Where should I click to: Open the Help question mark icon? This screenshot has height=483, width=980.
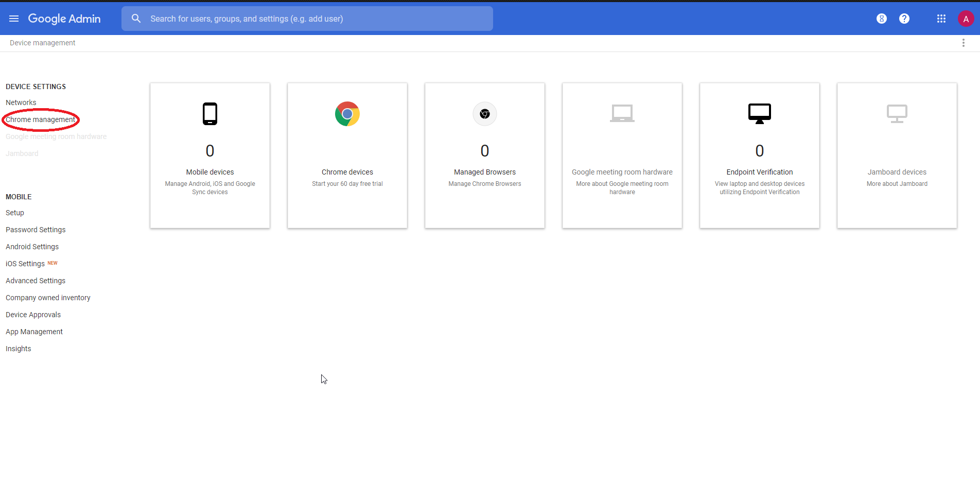coord(904,19)
